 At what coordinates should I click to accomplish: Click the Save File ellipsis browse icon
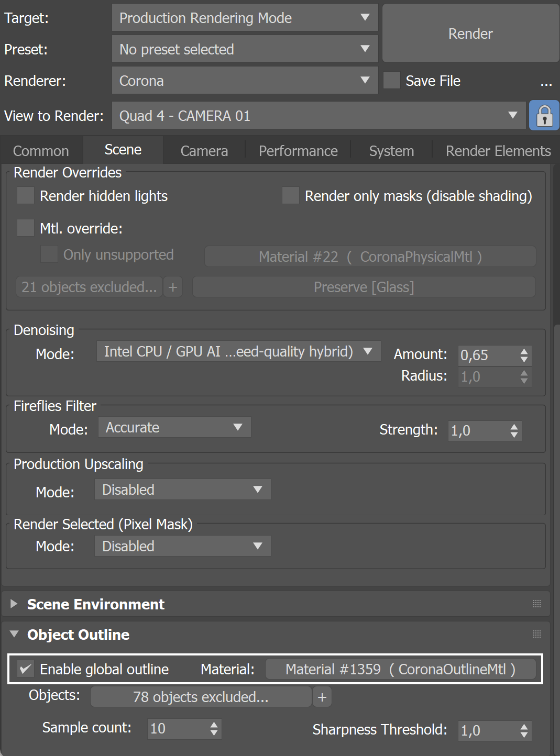(546, 82)
